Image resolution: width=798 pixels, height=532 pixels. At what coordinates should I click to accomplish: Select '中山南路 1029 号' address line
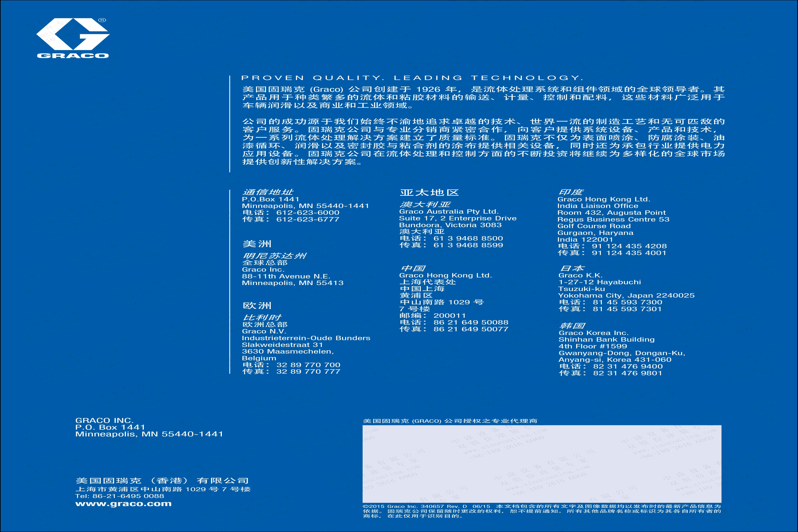point(442,302)
